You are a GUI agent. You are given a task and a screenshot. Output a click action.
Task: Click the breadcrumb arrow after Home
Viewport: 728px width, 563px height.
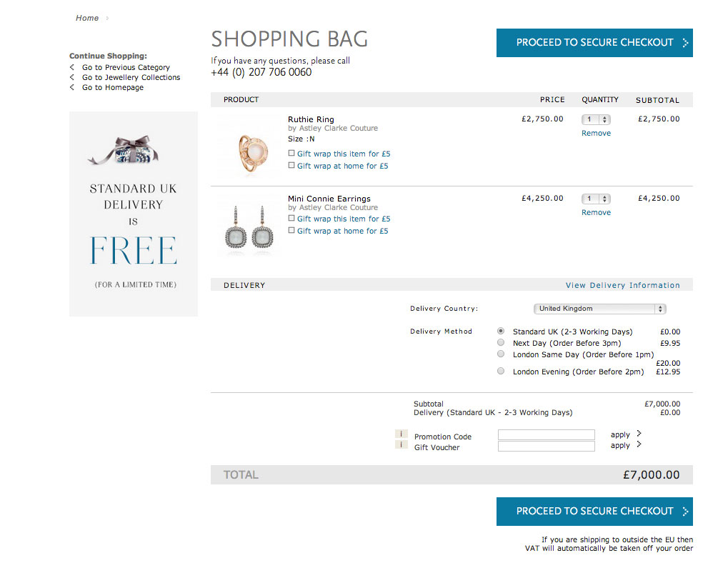(x=107, y=18)
